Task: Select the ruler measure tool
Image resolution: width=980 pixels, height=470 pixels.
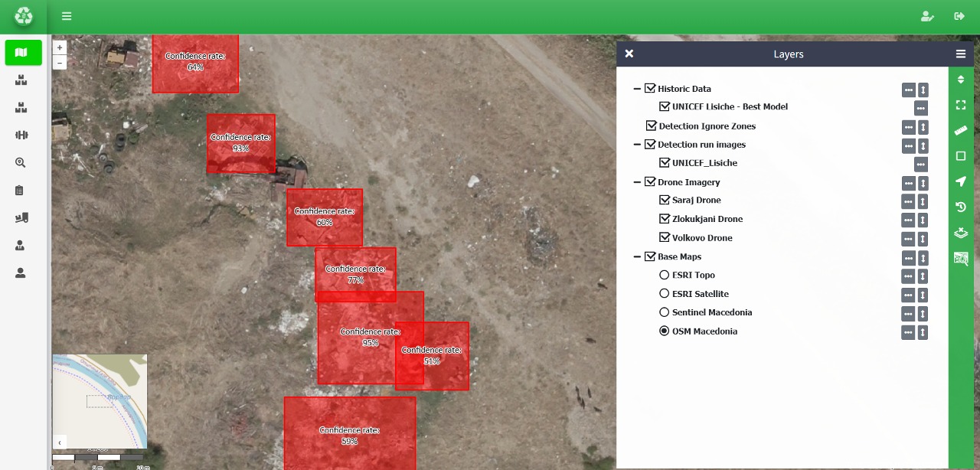Action: 961,131
